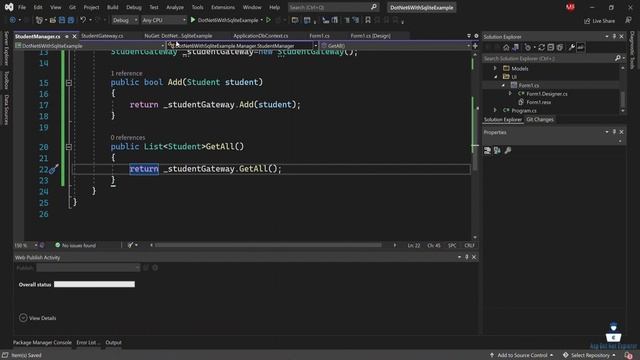The height and width of the screenshot is (360, 640).
Task: Click the Live Share icon button
Action: click(599, 20)
